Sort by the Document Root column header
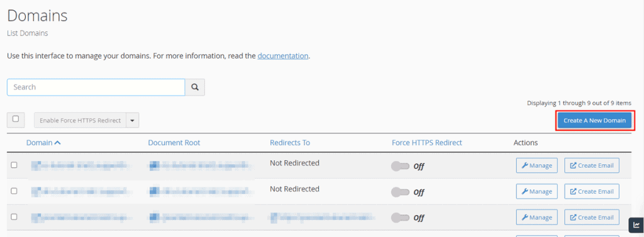The height and width of the screenshot is (237, 644). point(174,143)
